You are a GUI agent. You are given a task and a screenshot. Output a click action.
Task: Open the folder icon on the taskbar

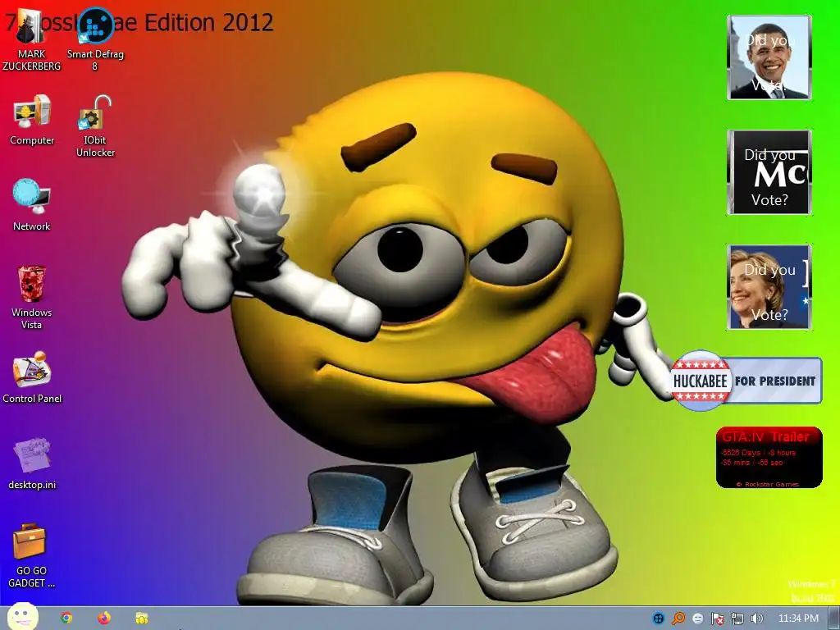[141, 619]
